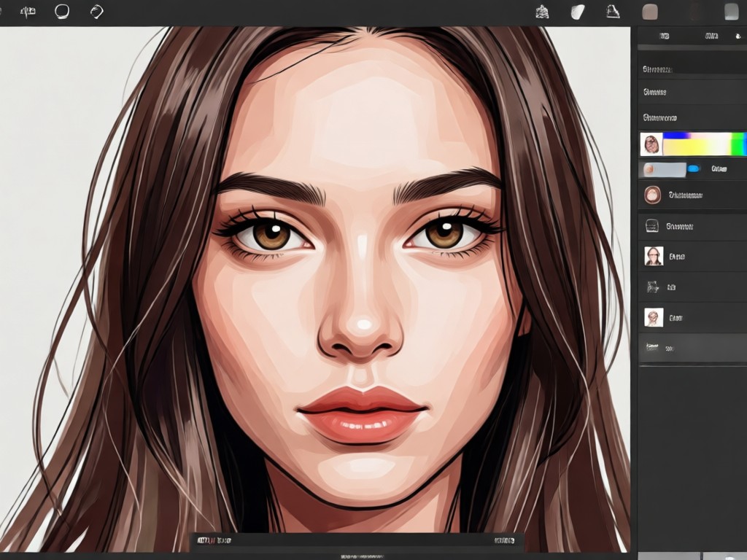Click the small white icon right of the panel tabs

[x=738, y=36]
